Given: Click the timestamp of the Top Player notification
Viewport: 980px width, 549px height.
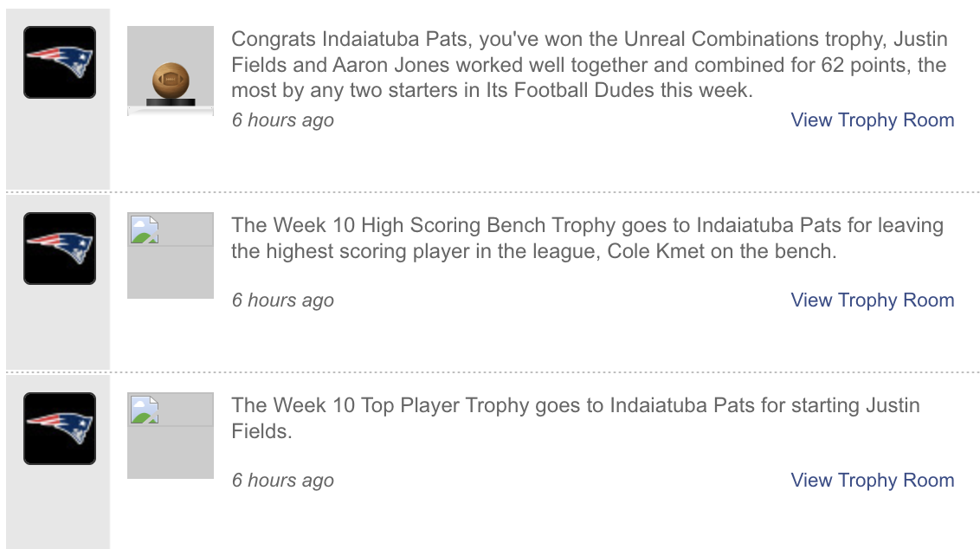Looking at the screenshot, I should click(x=281, y=480).
